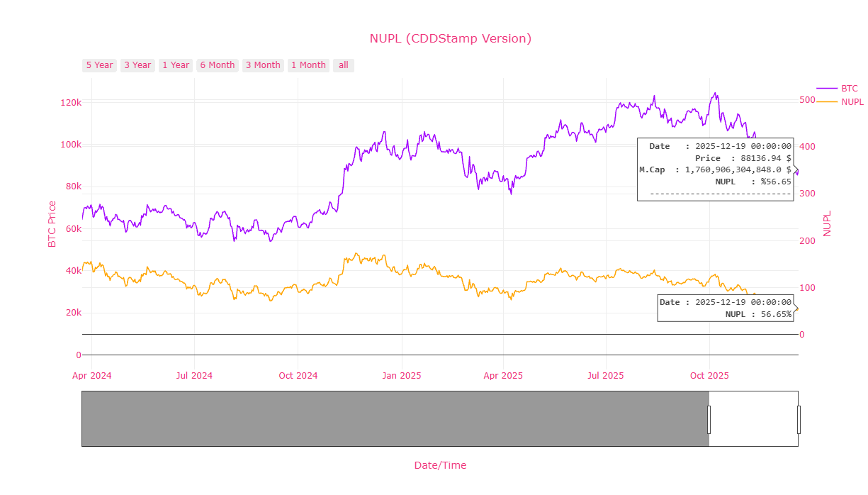Select the 5 Year range button
Image resolution: width=868 pixels, height=495 pixels.
100,65
